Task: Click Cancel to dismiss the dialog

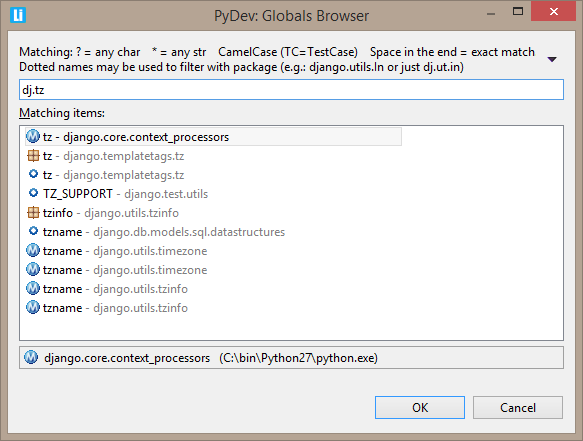Action: click(x=518, y=408)
